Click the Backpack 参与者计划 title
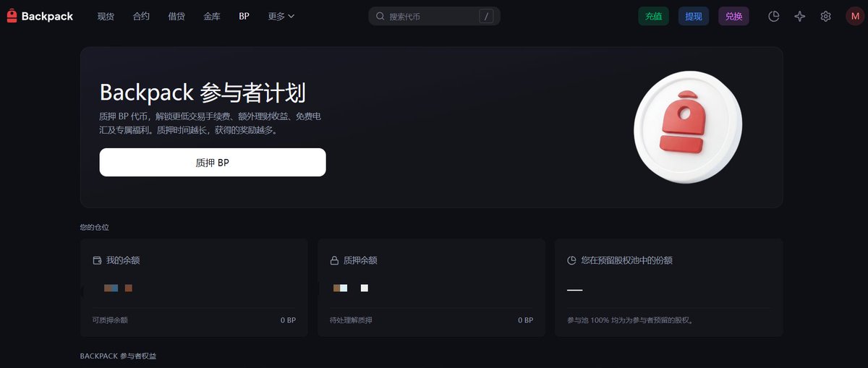Viewport: 868px width, 368px height. pyautogui.click(x=203, y=93)
